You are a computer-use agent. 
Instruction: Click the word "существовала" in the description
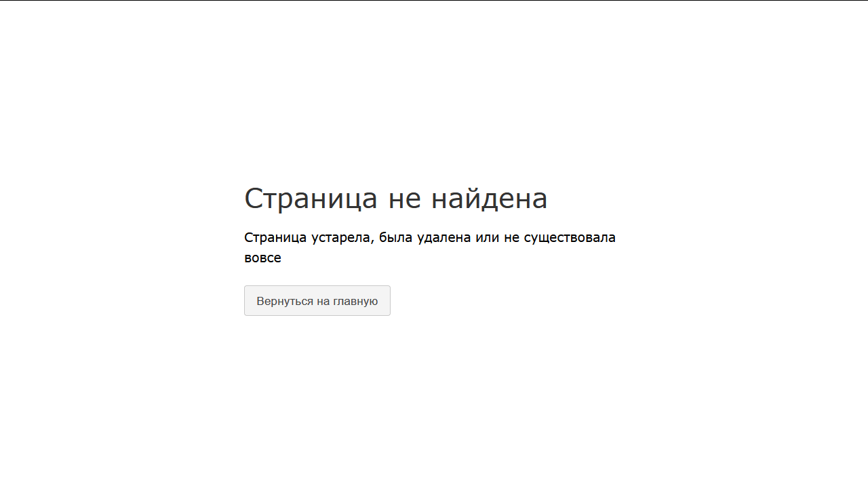click(570, 238)
